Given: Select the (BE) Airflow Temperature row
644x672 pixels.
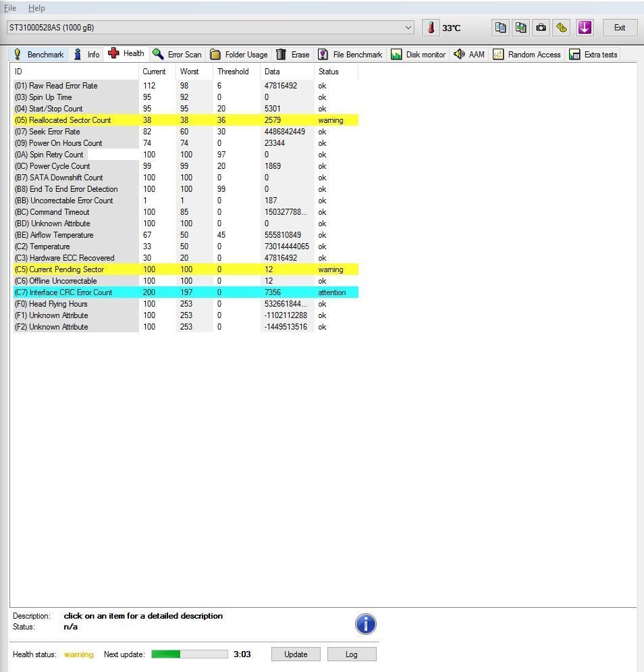Looking at the screenshot, I should coord(186,235).
